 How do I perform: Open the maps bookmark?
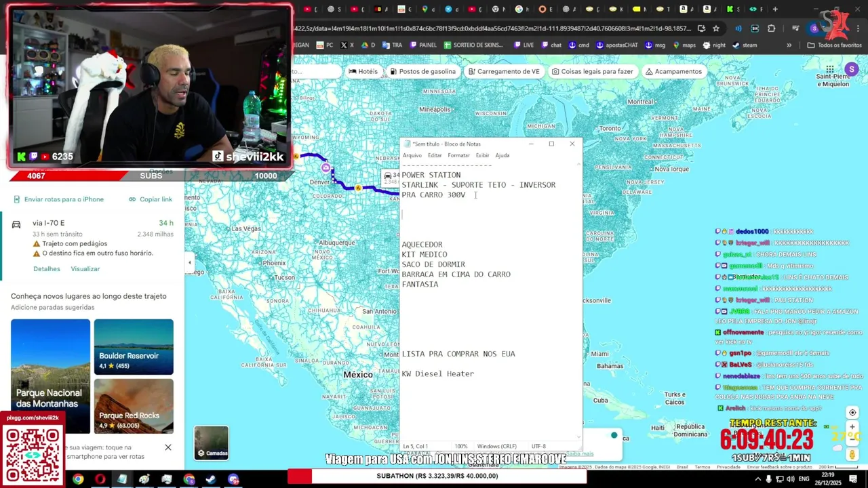[684, 45]
